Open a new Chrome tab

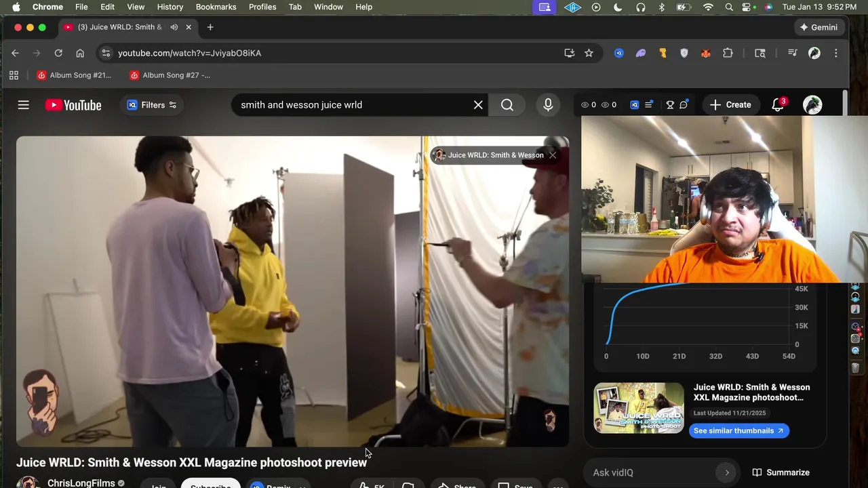pos(210,27)
